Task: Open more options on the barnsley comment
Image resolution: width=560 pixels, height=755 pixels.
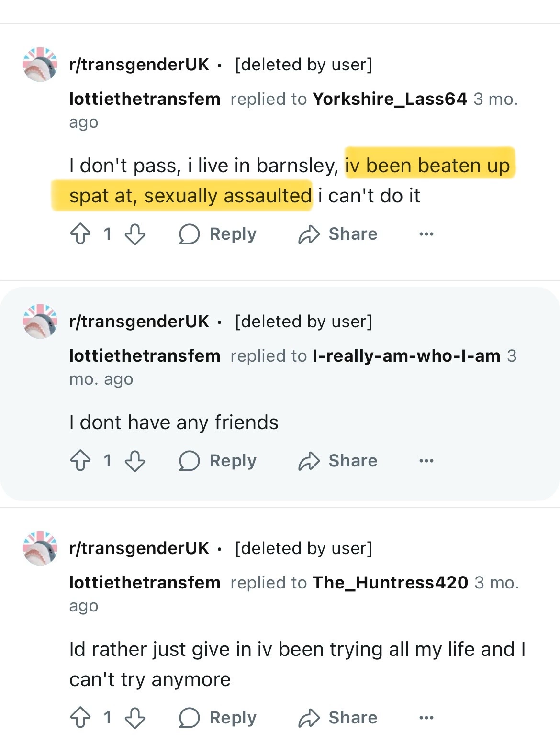Action: [x=426, y=234]
